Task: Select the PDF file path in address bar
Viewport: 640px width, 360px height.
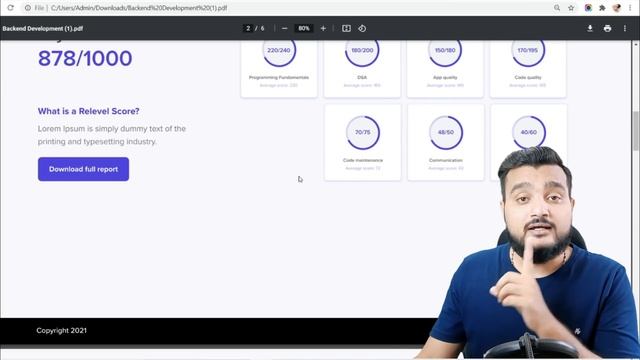Action: [139, 8]
